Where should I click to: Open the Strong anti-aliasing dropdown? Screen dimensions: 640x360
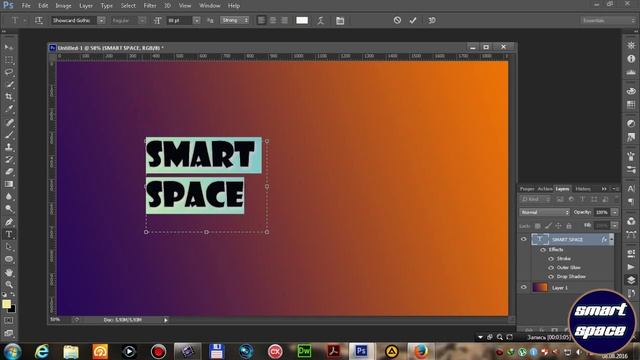(x=235, y=20)
